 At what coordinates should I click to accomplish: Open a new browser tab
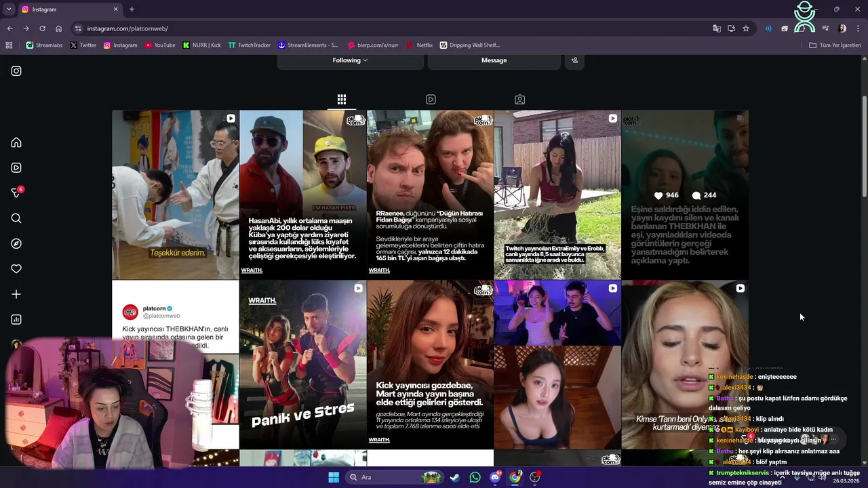[132, 9]
